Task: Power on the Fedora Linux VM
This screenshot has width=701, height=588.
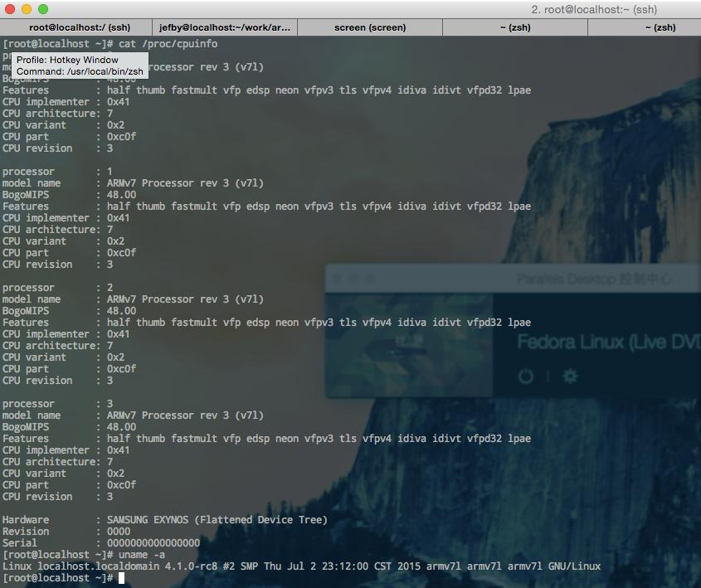Action: coord(525,375)
